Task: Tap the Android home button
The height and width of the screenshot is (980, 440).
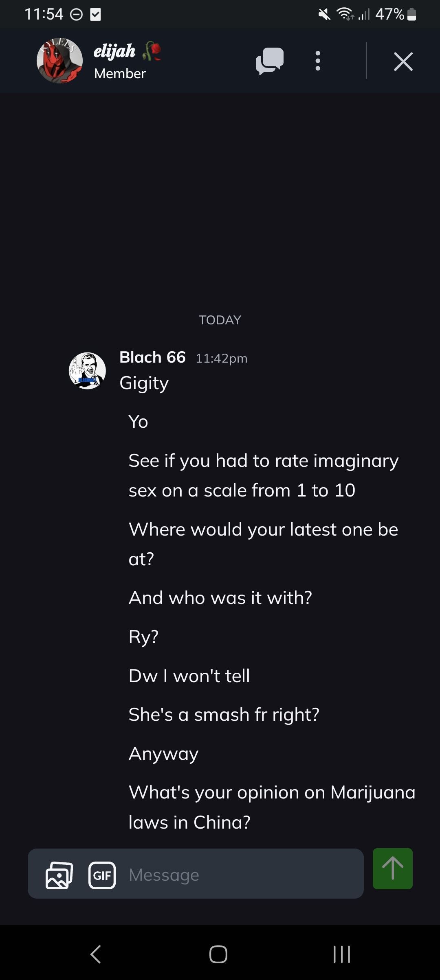Action: click(x=218, y=954)
